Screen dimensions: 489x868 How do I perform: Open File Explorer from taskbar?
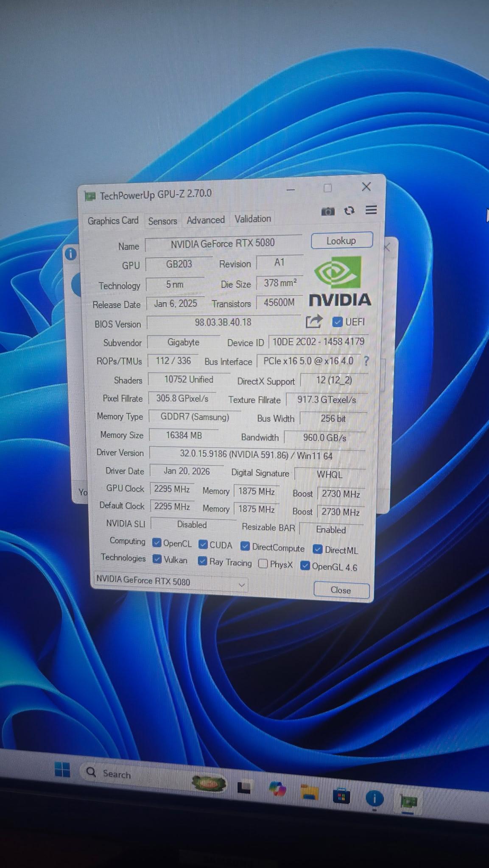[309, 792]
